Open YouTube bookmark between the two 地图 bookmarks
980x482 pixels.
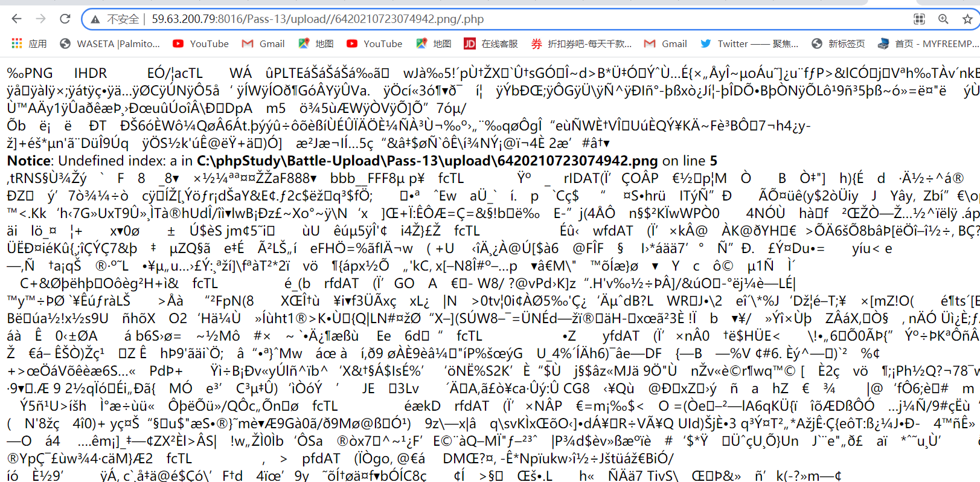click(374, 43)
